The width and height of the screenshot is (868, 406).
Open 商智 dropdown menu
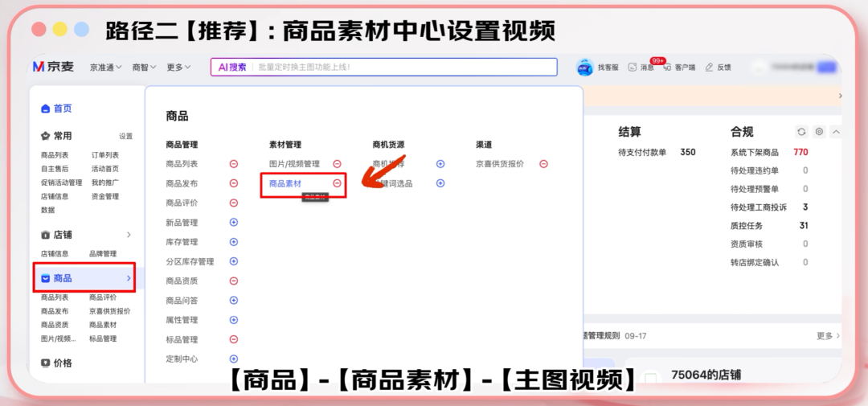(144, 67)
